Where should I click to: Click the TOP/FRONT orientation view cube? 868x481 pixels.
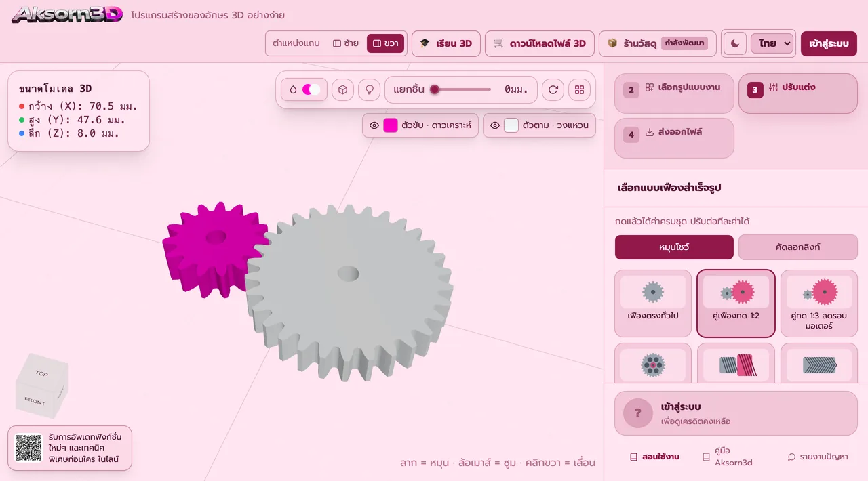[x=41, y=385]
